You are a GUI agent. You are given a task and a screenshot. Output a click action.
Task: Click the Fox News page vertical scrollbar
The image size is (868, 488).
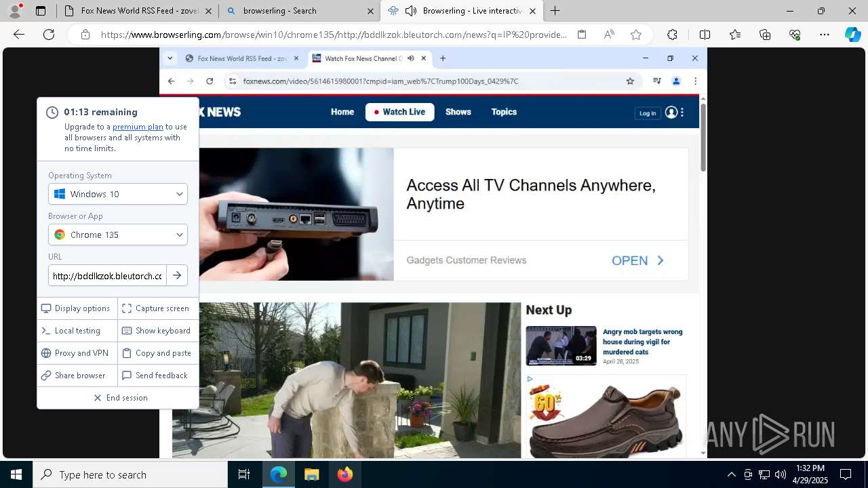point(703,137)
